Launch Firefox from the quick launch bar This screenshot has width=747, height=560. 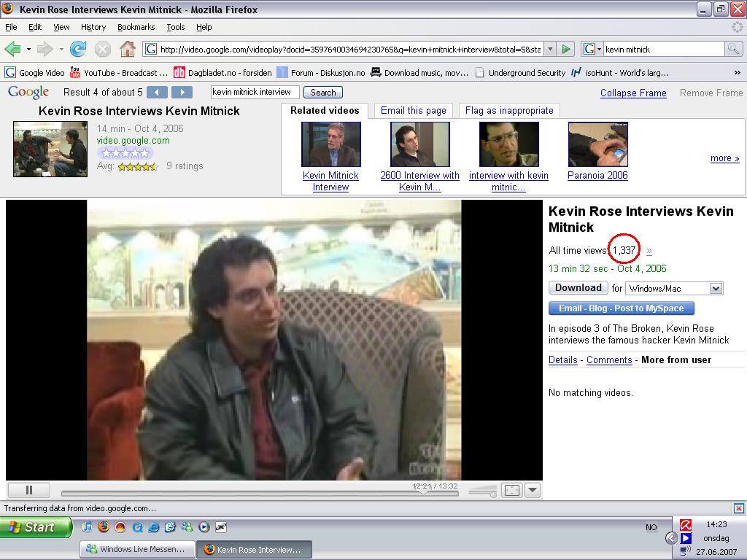104,526
